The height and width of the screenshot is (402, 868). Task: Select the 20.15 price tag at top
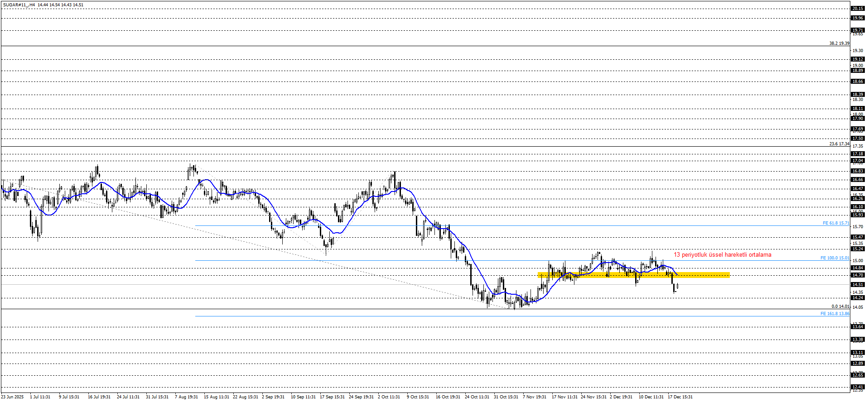click(x=857, y=9)
